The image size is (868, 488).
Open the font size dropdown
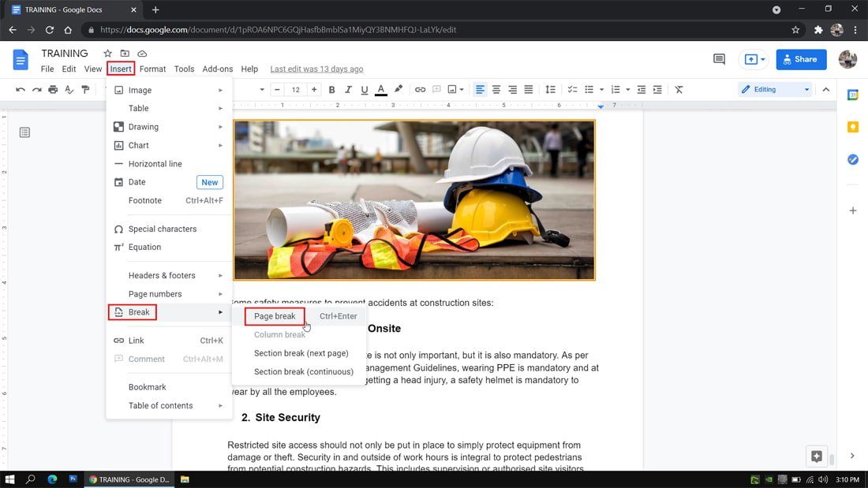click(x=295, y=89)
